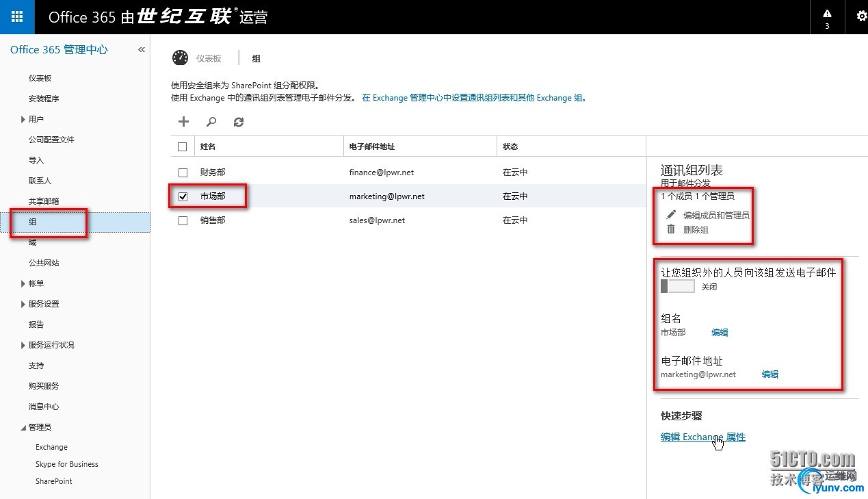Select the 财务部 group name
This screenshot has width=868, height=499.
213,172
